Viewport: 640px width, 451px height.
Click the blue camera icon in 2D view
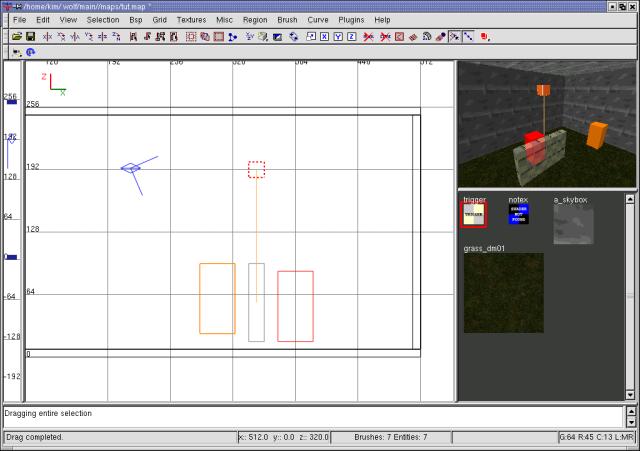click(131, 168)
